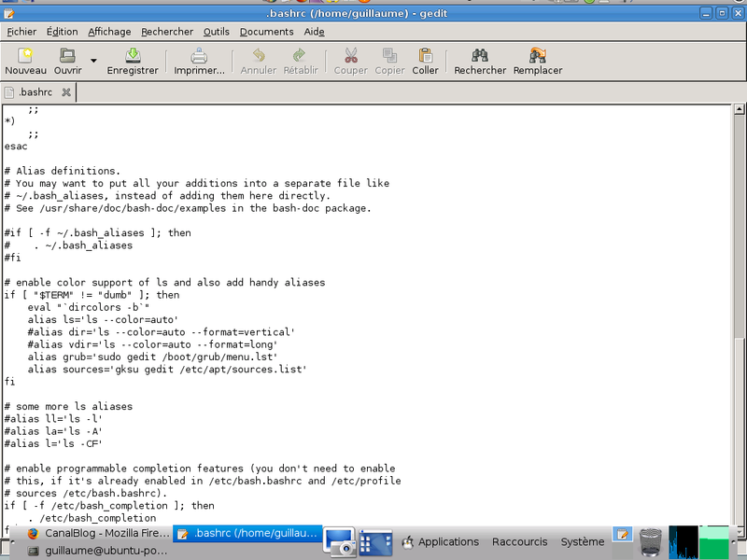Click the gedit title bar app icon
The height and width of the screenshot is (560, 747).
(x=8, y=13)
